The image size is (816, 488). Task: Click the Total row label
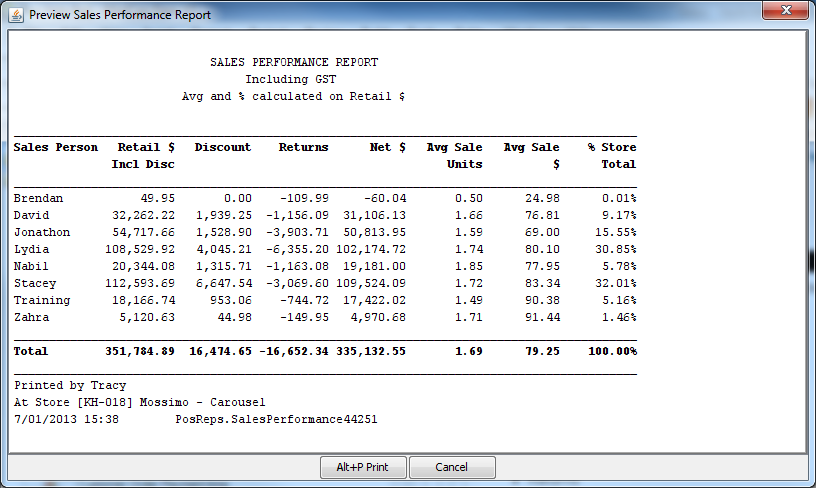click(x=31, y=351)
